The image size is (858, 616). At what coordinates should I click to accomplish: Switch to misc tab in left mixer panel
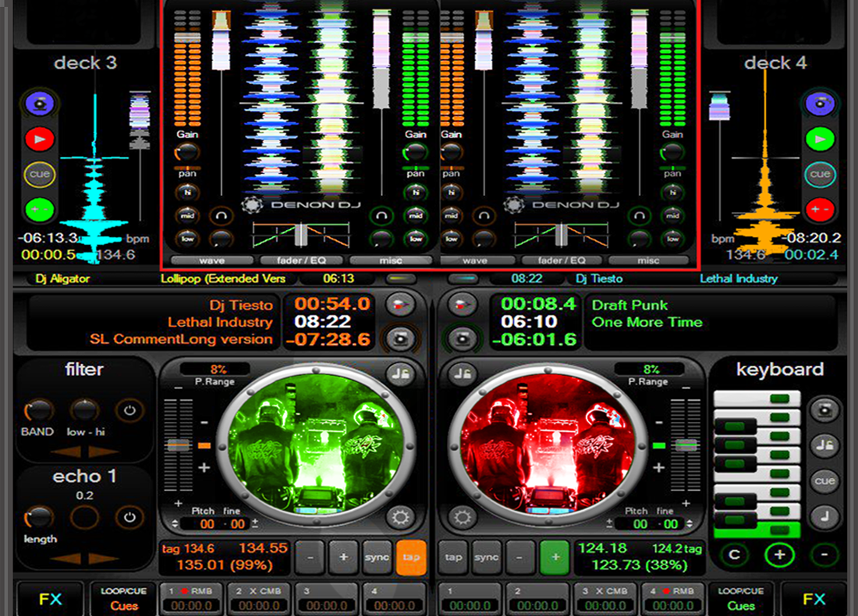pos(391,261)
